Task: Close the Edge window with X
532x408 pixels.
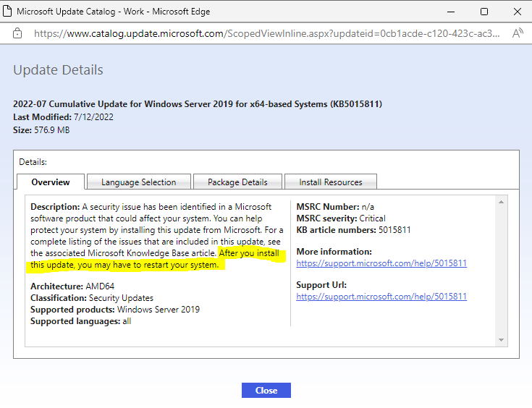Action: (518, 12)
